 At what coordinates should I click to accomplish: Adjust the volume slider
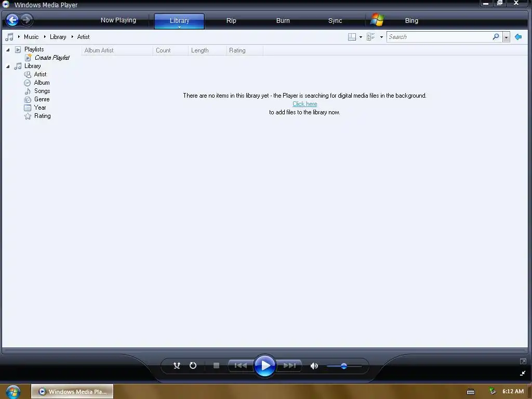click(344, 366)
